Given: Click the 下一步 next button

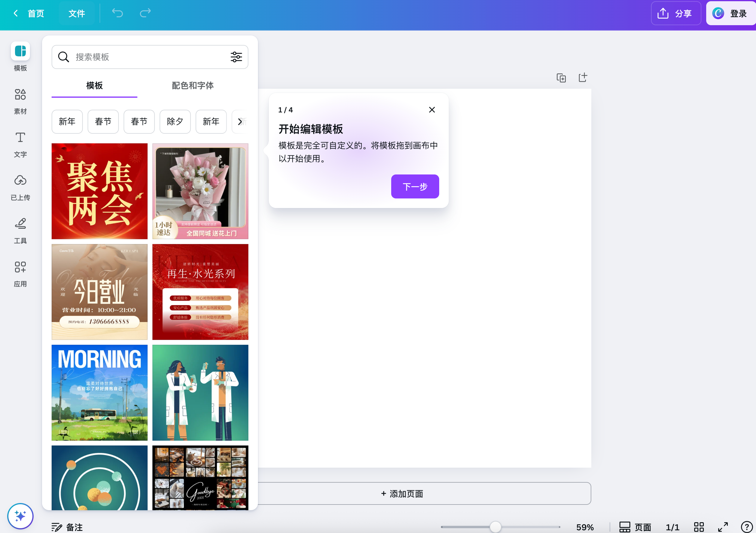Looking at the screenshot, I should pos(415,186).
